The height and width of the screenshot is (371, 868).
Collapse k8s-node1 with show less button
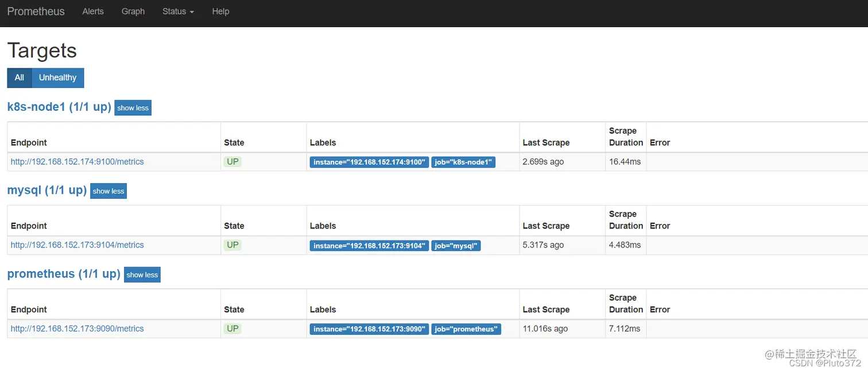pyautogui.click(x=133, y=108)
